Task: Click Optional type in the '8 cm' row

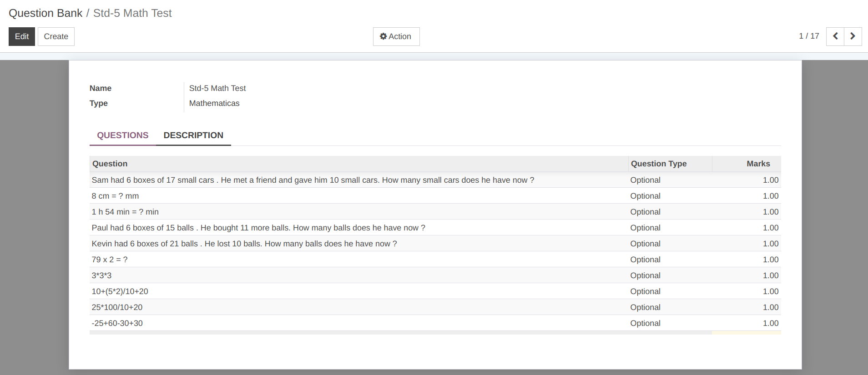Action: (645, 196)
